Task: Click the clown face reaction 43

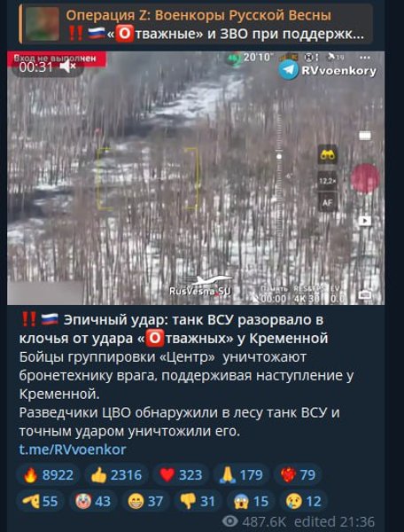Action: [x=93, y=501]
